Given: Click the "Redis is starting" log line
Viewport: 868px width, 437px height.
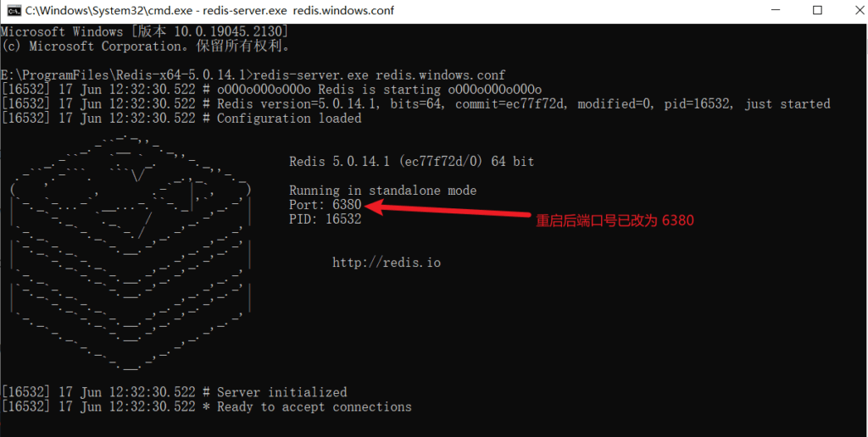Looking at the screenshot, I should point(379,89).
